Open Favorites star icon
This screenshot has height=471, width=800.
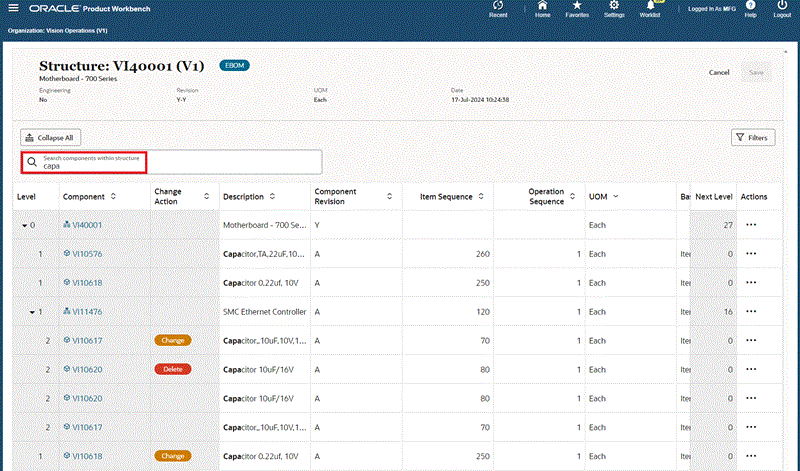(x=577, y=6)
